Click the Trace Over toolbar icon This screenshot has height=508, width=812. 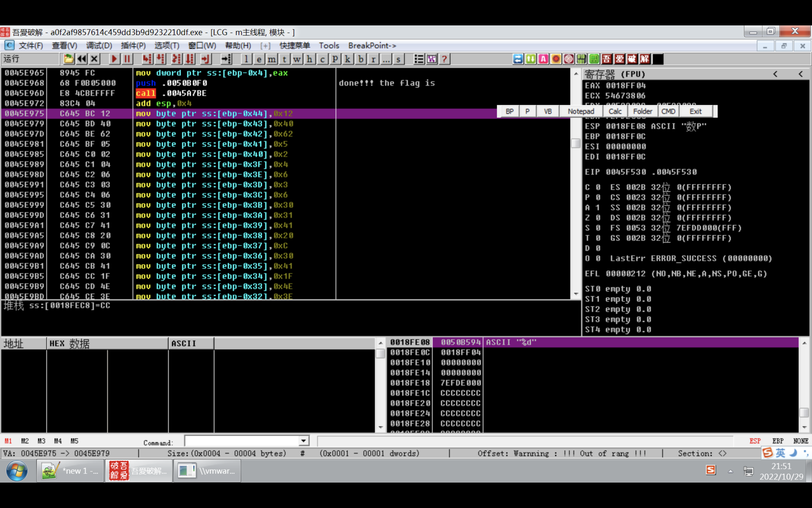coord(190,59)
